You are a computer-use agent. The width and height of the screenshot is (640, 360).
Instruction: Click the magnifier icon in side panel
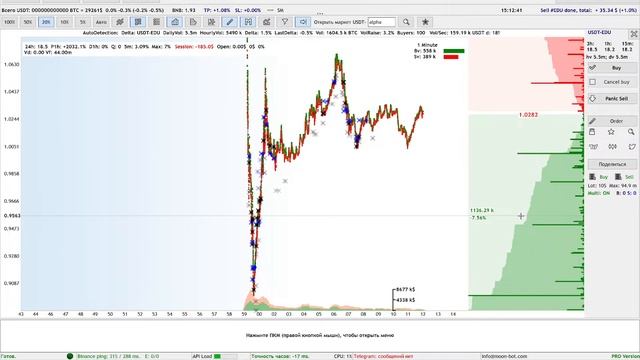[631, 132]
